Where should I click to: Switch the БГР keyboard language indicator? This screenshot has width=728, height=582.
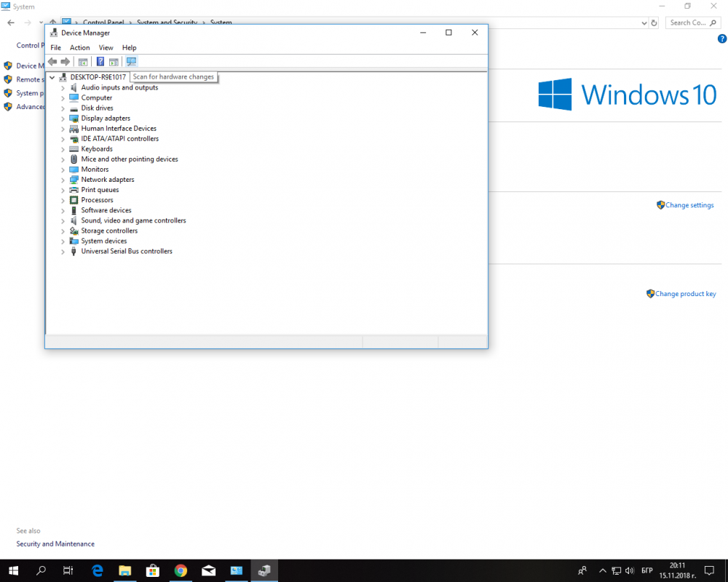pos(646,571)
